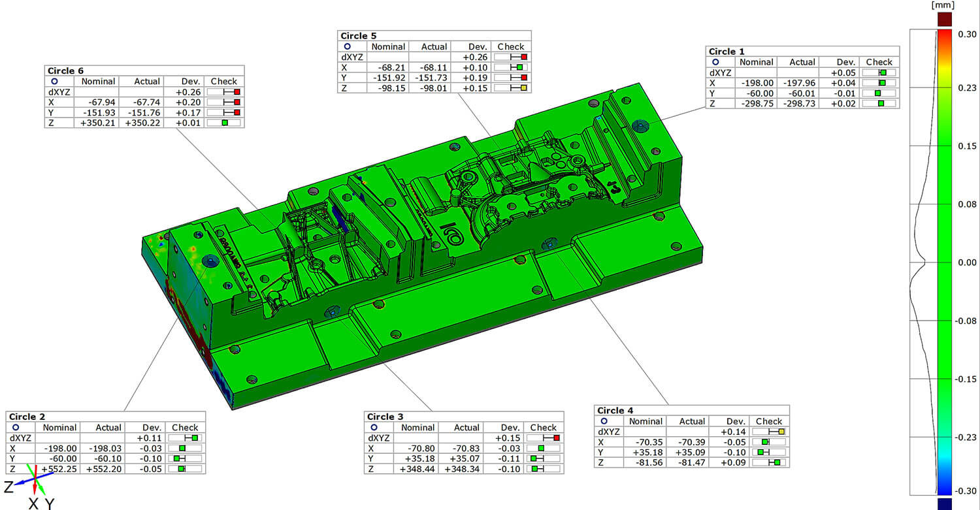980x510 pixels.
Task: Click the dXYZ row of Circle 4
Action: click(691, 432)
